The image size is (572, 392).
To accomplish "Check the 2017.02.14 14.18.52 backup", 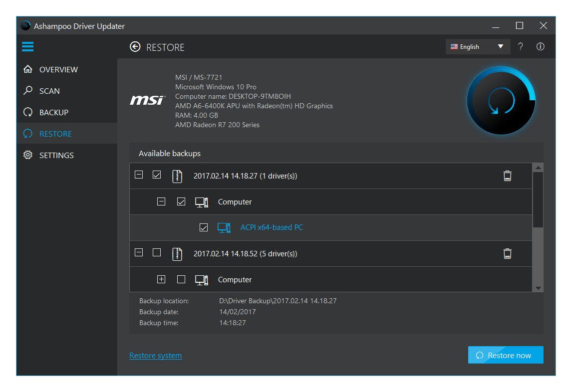I will click(x=156, y=252).
